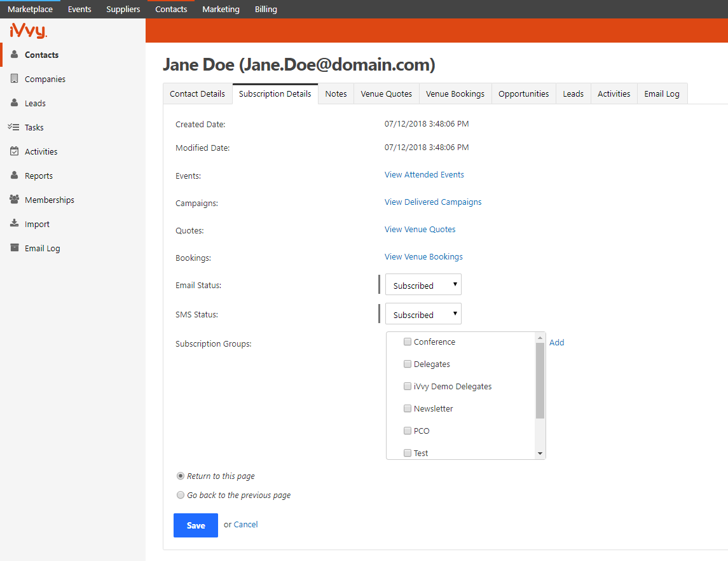This screenshot has width=728, height=561.
Task: Tick the Conference subscription group checkbox
Action: coord(407,342)
